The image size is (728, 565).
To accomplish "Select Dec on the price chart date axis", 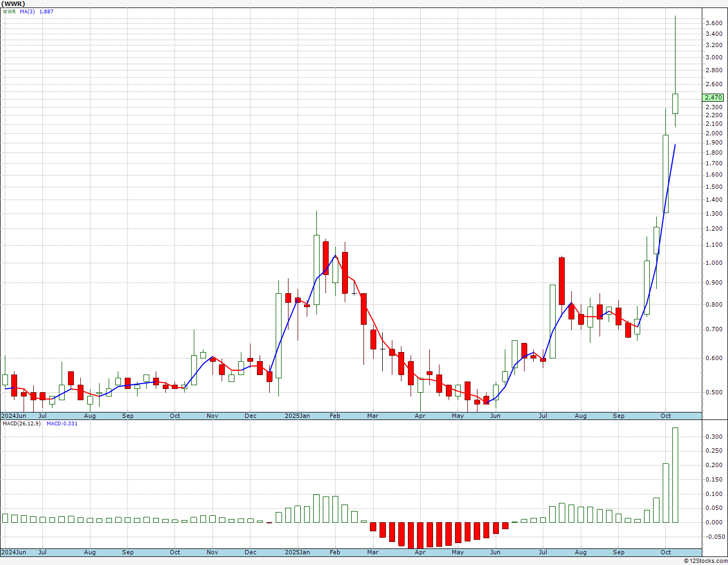I will click(x=251, y=416).
